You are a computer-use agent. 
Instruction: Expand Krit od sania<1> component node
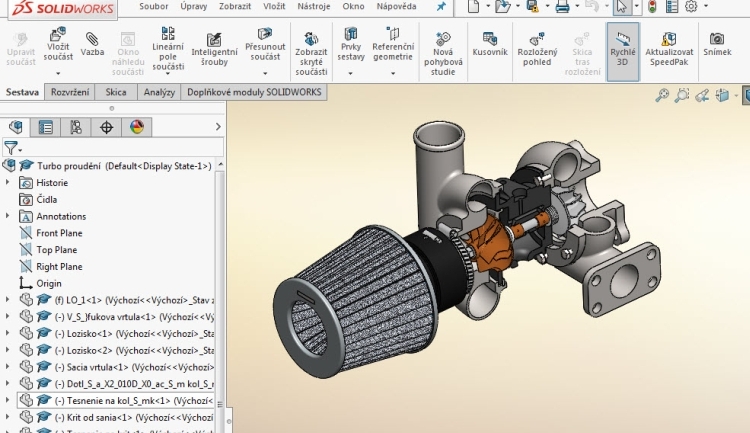(7, 417)
